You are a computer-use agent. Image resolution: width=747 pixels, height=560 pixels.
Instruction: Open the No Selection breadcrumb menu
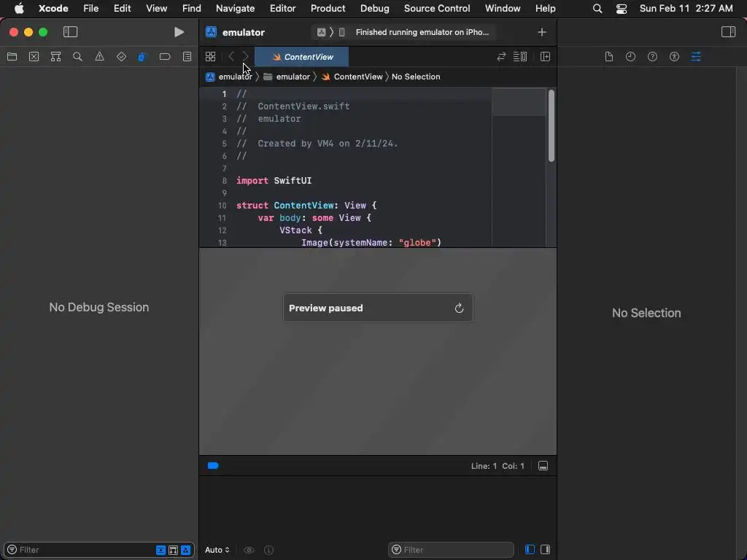coord(416,77)
